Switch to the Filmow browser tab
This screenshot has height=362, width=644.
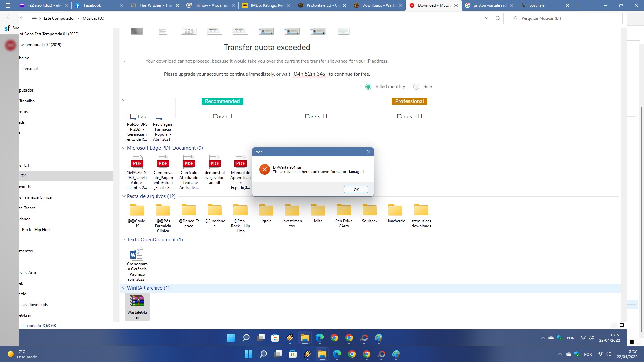(x=211, y=5)
